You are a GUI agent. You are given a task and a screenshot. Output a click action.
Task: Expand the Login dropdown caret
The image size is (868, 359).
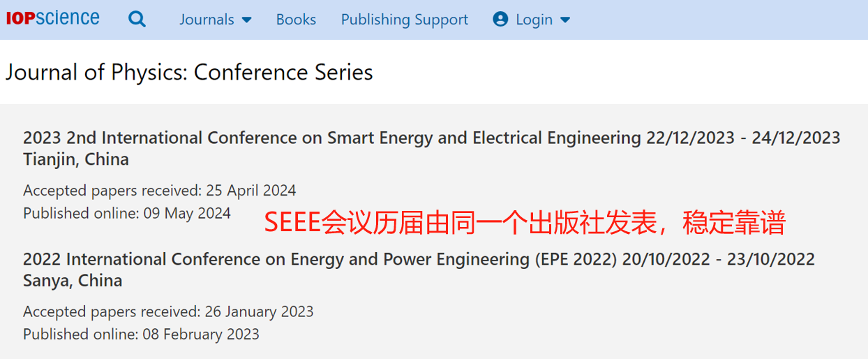point(565,20)
